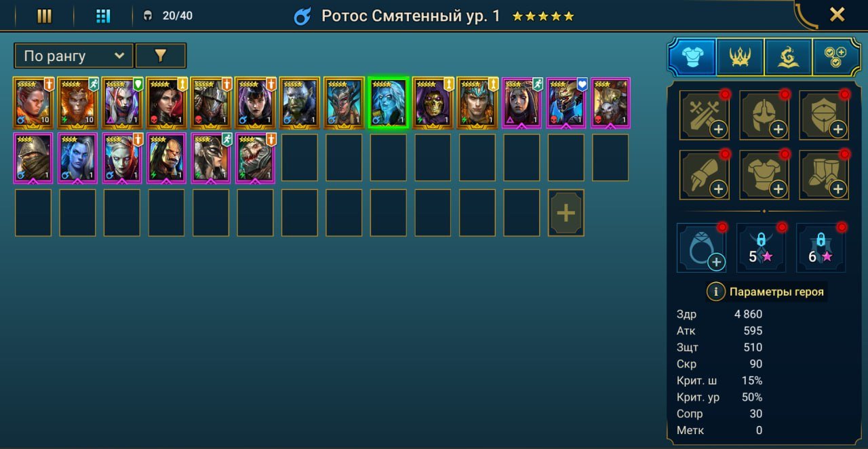
Task: Switch to the equipment armor tab
Action: pos(692,57)
